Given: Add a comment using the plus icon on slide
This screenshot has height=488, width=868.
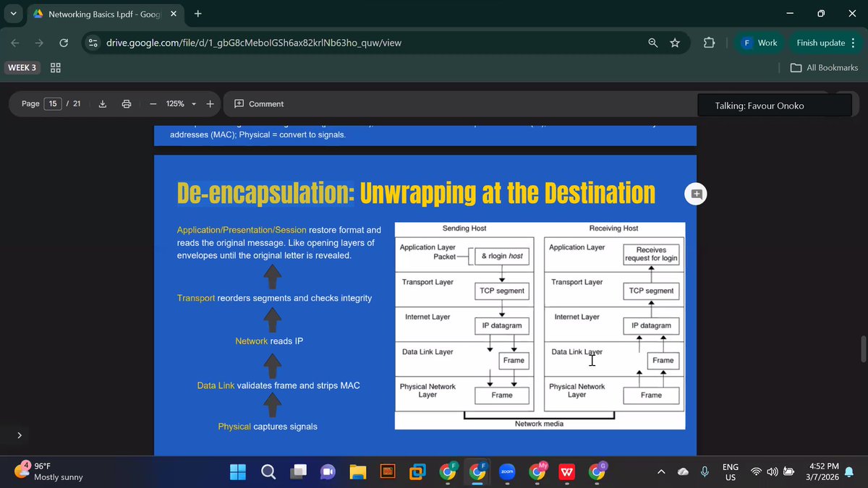Looking at the screenshot, I should [695, 193].
